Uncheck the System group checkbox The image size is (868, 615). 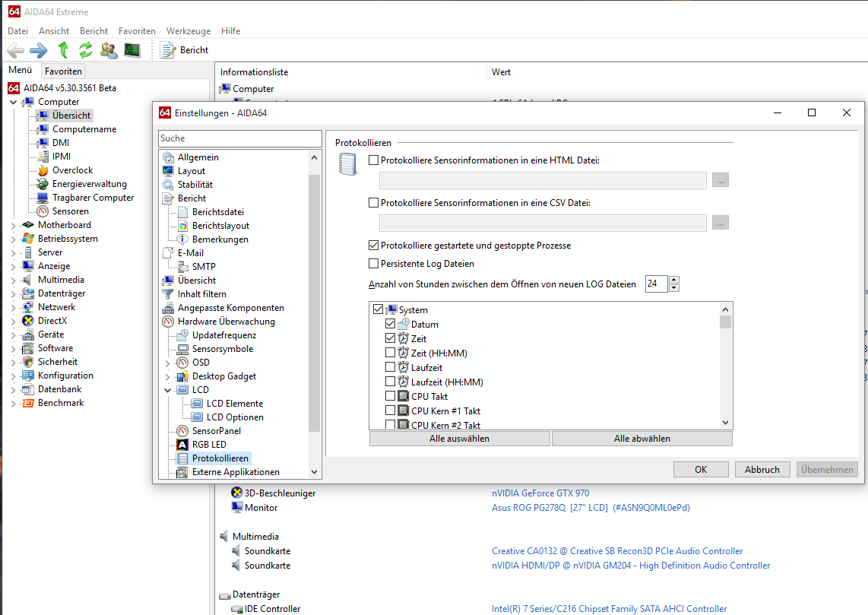pos(378,309)
